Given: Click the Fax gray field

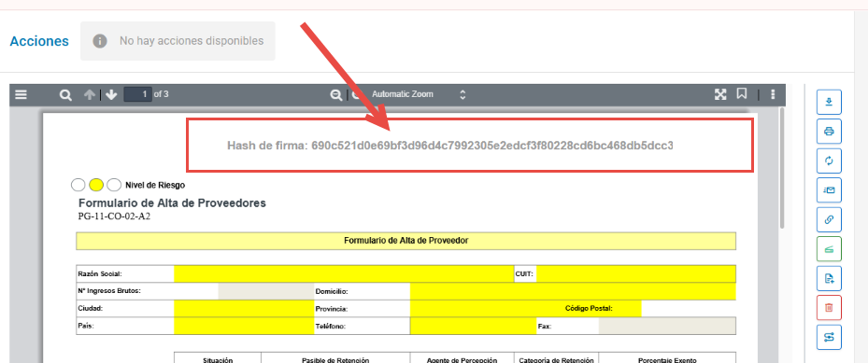Looking at the screenshot, I should coord(667,326).
